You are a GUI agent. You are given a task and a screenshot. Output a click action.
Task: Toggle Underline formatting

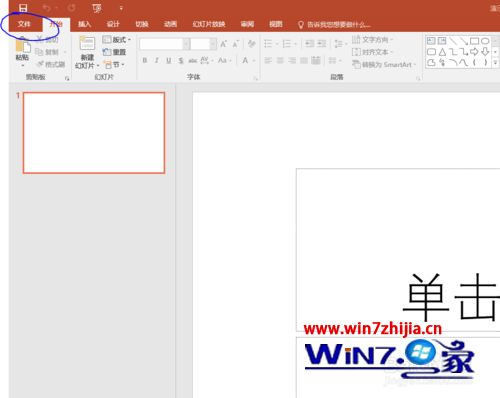tap(169, 60)
